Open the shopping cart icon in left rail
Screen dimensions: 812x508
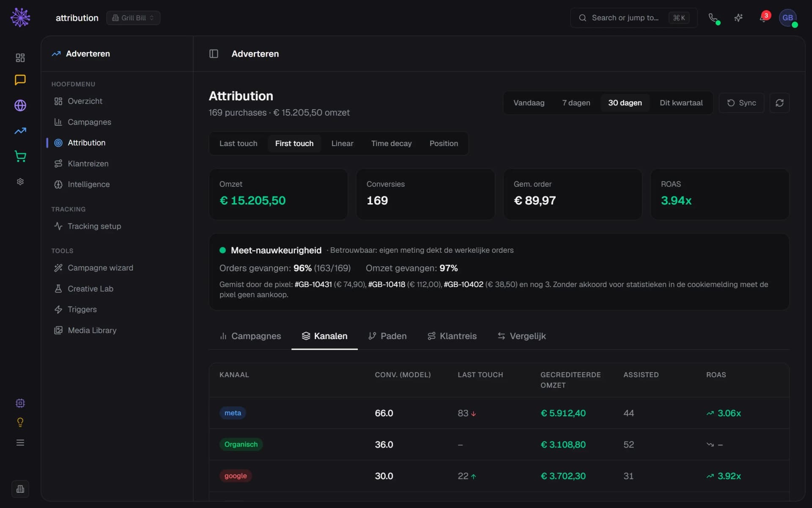click(x=20, y=156)
